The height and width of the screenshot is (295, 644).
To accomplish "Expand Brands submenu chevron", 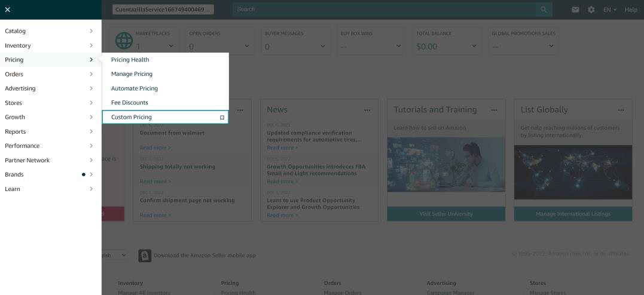I will 91,174.
